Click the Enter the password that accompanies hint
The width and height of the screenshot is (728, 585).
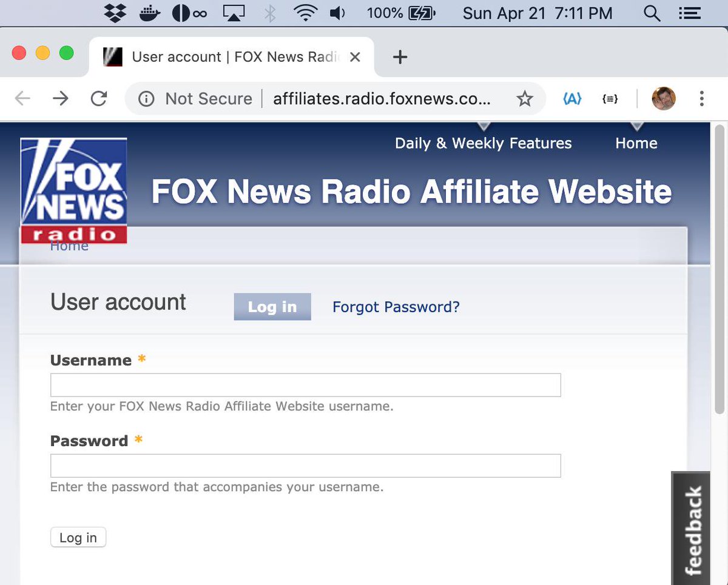[x=217, y=487]
